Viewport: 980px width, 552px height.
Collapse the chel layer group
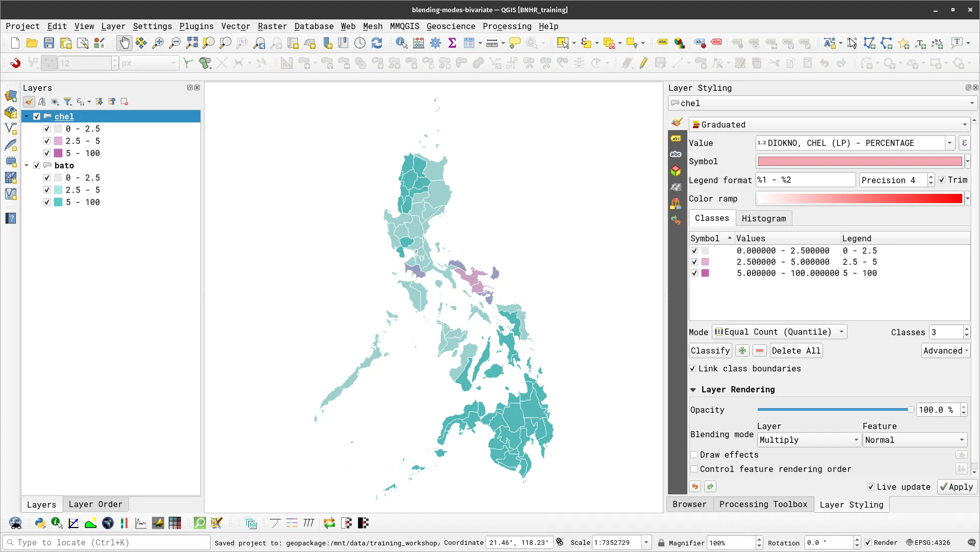point(27,116)
